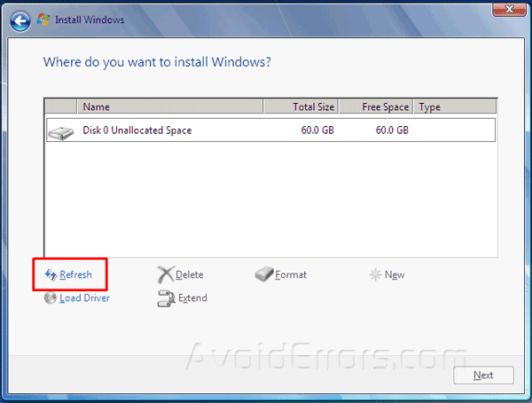Click the Load Driver disc icon
532x403 pixels.
50,298
